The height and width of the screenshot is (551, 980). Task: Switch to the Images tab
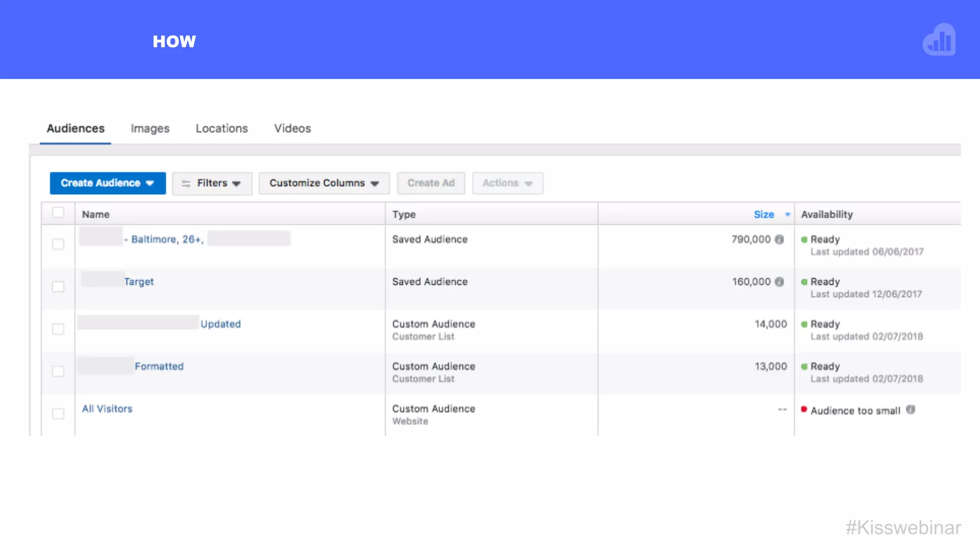[150, 129]
